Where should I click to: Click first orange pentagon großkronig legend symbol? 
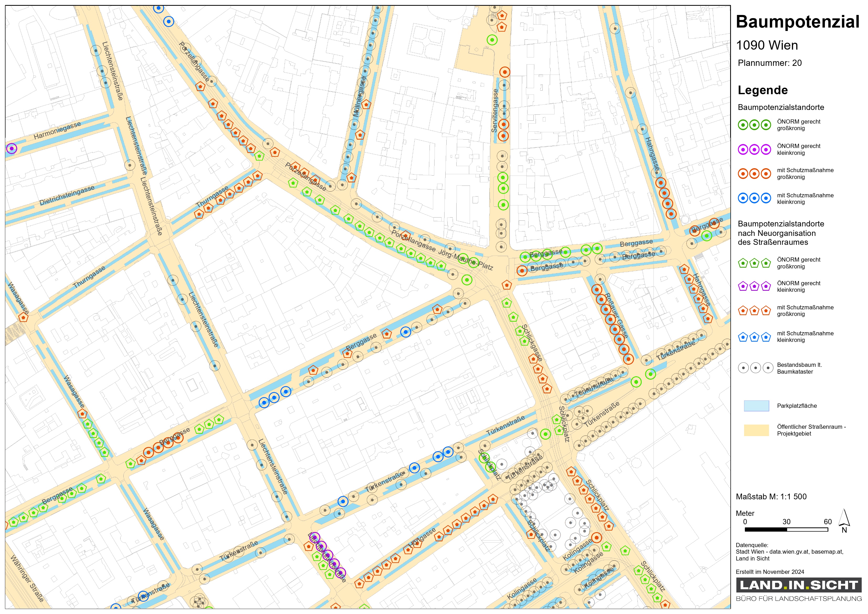coord(743,311)
